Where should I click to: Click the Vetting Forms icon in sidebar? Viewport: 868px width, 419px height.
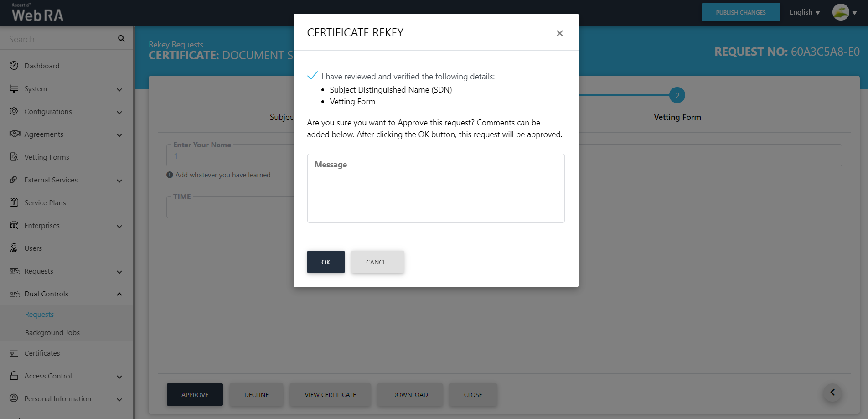pos(14,157)
